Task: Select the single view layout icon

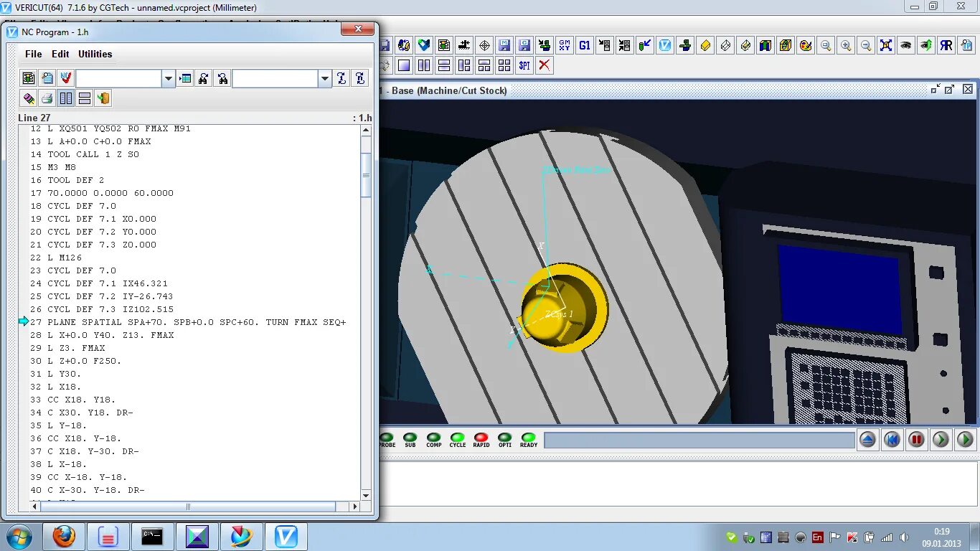Action: coord(404,65)
